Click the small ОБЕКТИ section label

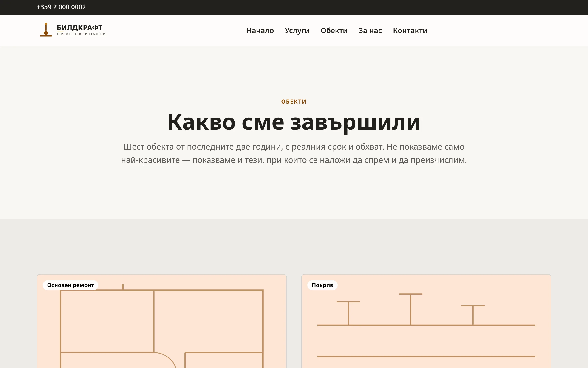(294, 101)
